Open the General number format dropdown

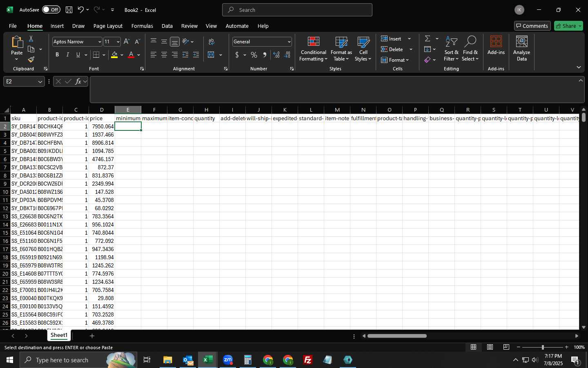[x=289, y=42]
